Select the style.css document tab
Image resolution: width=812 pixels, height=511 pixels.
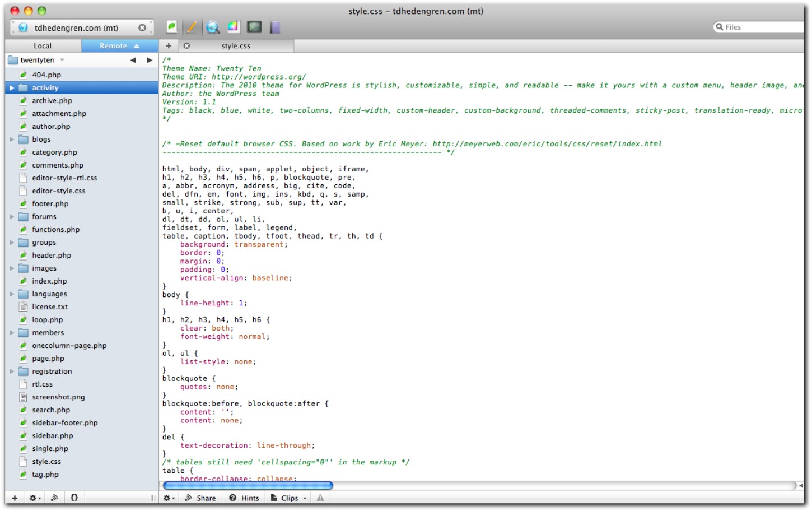236,46
